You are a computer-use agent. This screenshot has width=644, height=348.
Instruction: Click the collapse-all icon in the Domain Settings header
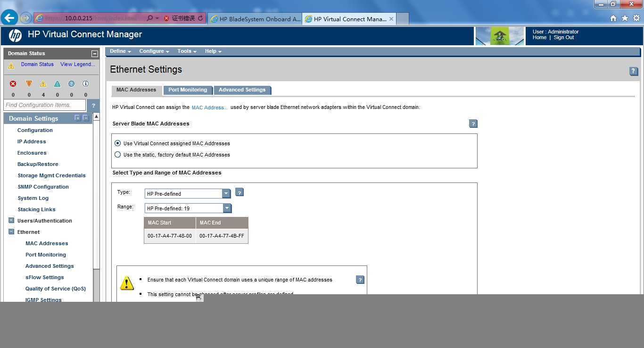coord(85,118)
